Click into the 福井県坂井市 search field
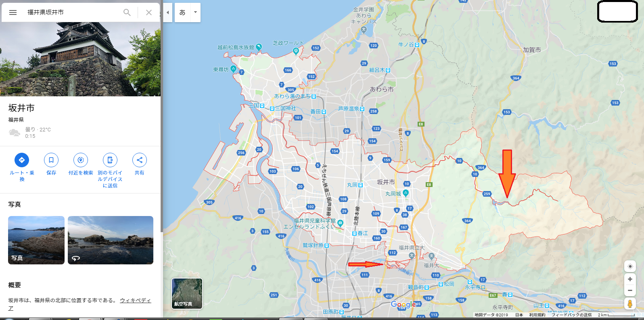644x320 pixels. tap(73, 12)
